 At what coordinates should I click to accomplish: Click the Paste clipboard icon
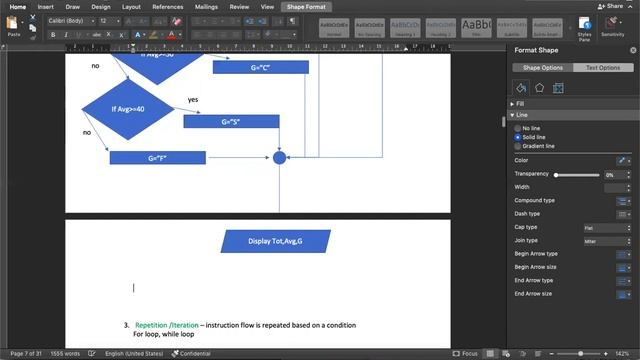[x=12, y=23]
